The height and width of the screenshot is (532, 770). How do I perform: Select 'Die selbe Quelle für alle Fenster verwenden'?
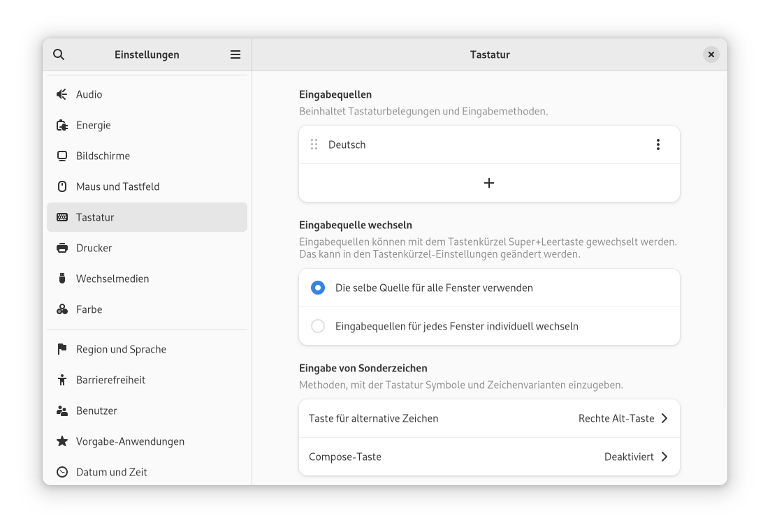(x=318, y=288)
